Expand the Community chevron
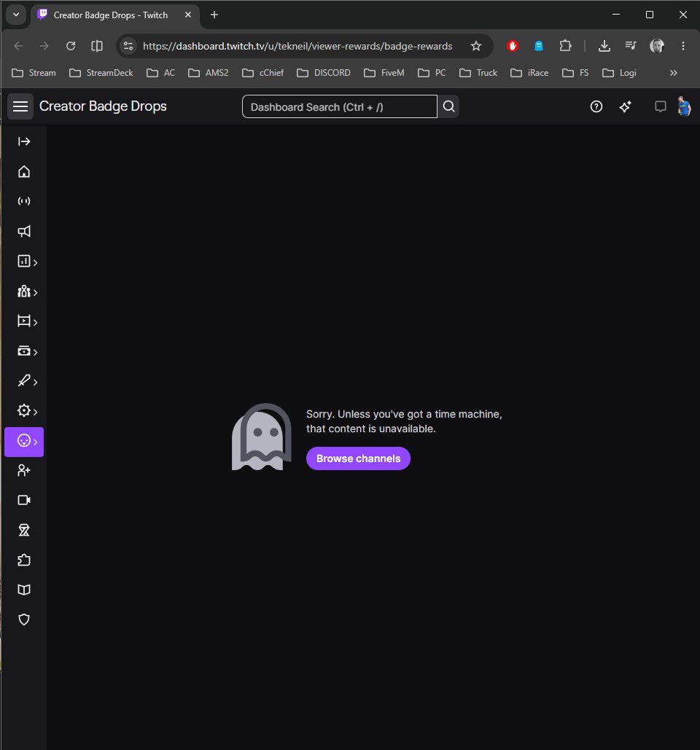Viewport: 700px width, 750px height. (x=36, y=292)
